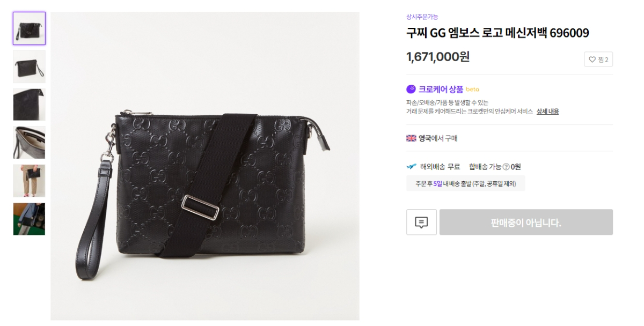Select the first thumbnail of bag front

point(29,28)
